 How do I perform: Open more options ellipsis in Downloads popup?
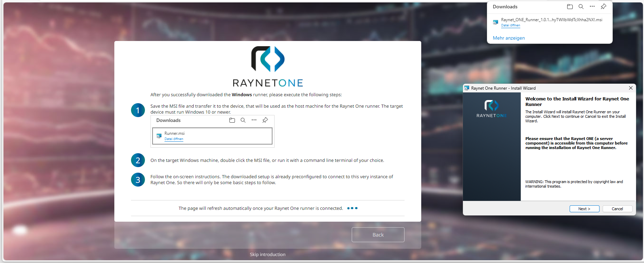[x=592, y=7]
